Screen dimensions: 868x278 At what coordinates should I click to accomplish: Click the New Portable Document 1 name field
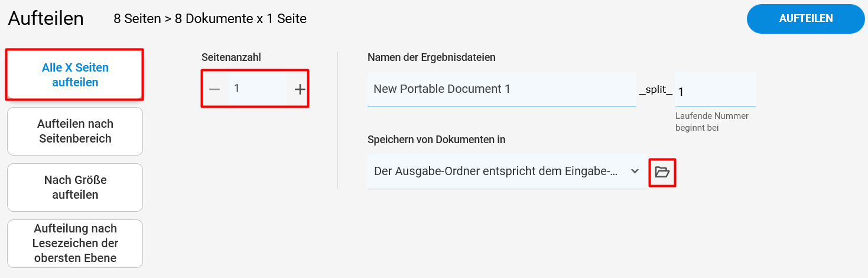(502, 89)
